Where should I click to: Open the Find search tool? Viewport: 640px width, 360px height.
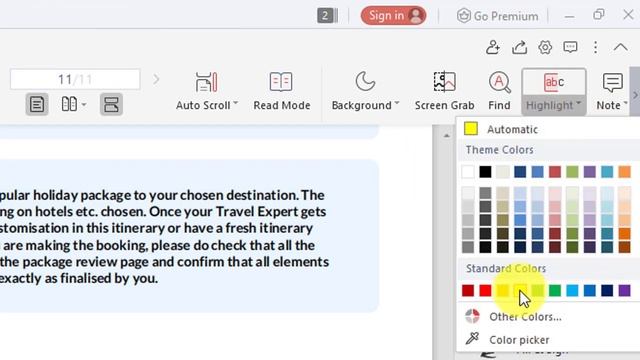499,91
